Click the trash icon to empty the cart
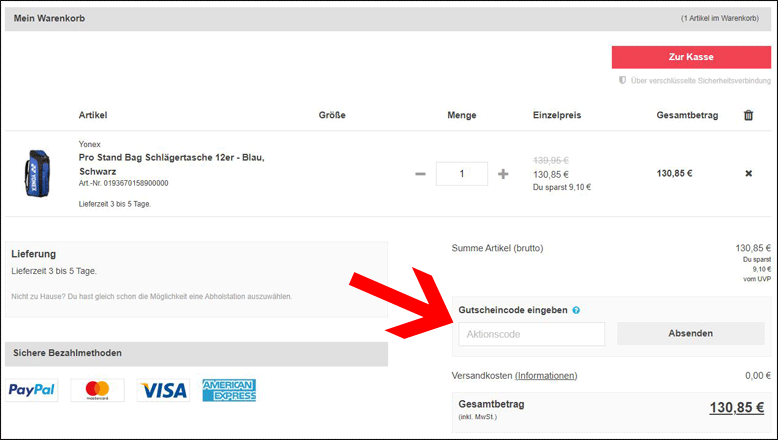The height and width of the screenshot is (440, 778). click(x=748, y=115)
